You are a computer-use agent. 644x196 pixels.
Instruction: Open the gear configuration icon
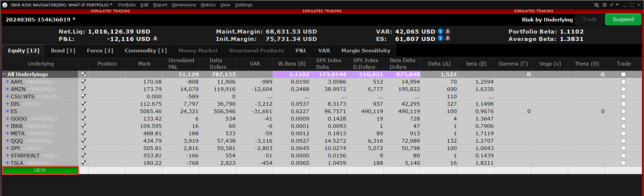coord(604,5)
